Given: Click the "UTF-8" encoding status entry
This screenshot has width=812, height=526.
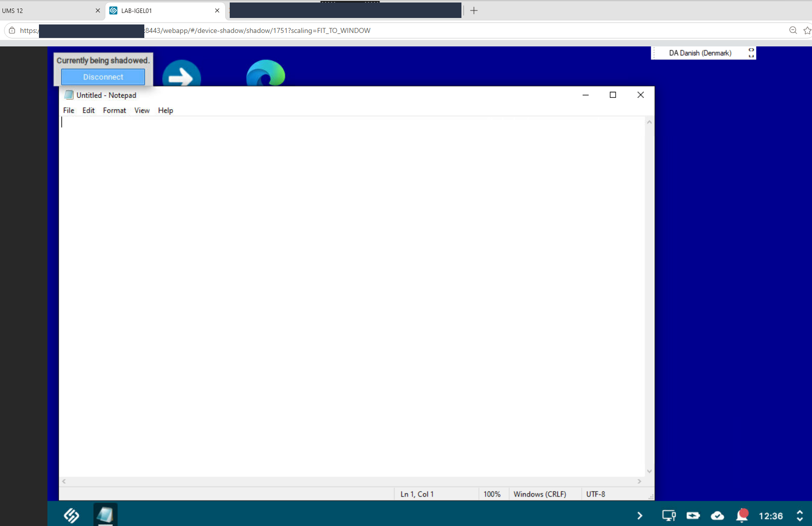Looking at the screenshot, I should [x=596, y=494].
